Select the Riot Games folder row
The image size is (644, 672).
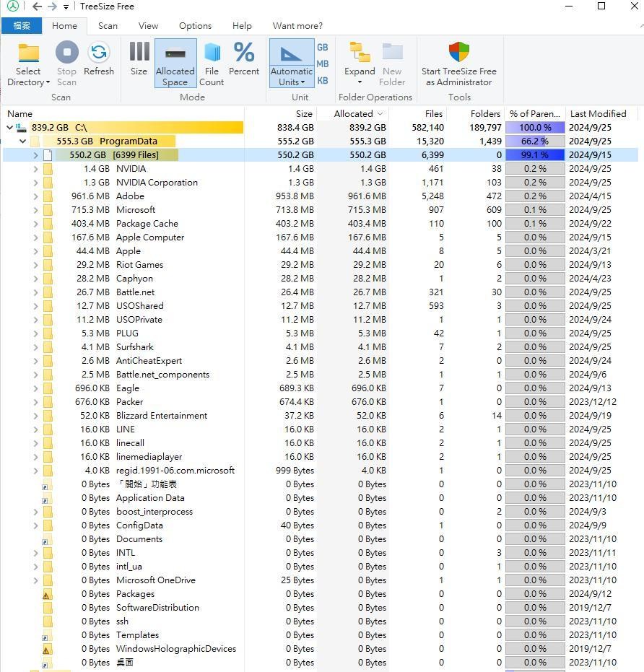[139, 265]
